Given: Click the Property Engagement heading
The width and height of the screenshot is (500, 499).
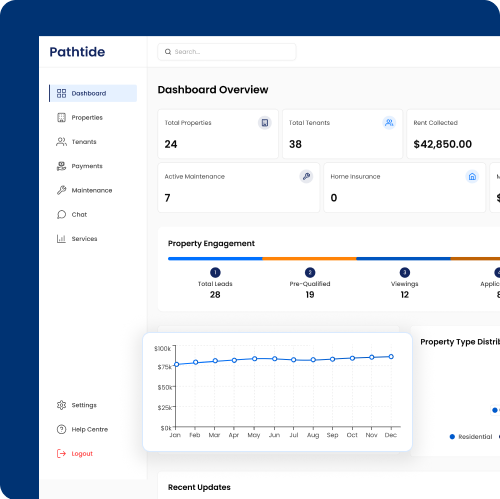Looking at the screenshot, I should (x=211, y=244).
